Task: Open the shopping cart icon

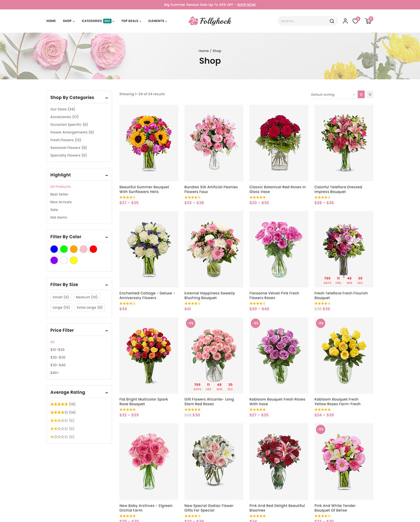Action: pos(368,21)
